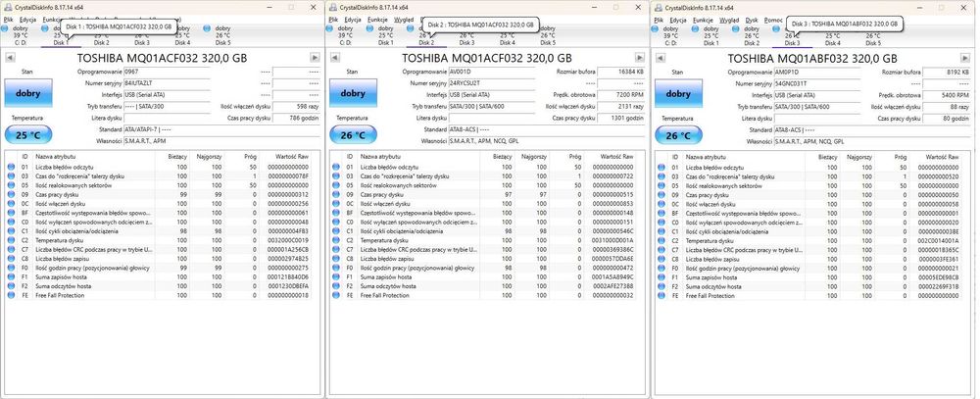Image resolution: width=980 pixels, height=399 pixels.
Task: Click serial number field 54GNC031T
Action: click(x=817, y=83)
